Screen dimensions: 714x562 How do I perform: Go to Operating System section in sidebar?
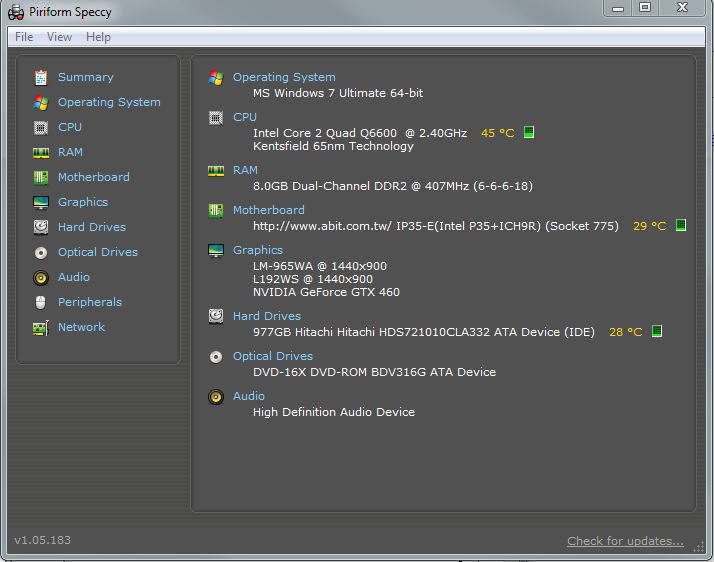click(109, 102)
